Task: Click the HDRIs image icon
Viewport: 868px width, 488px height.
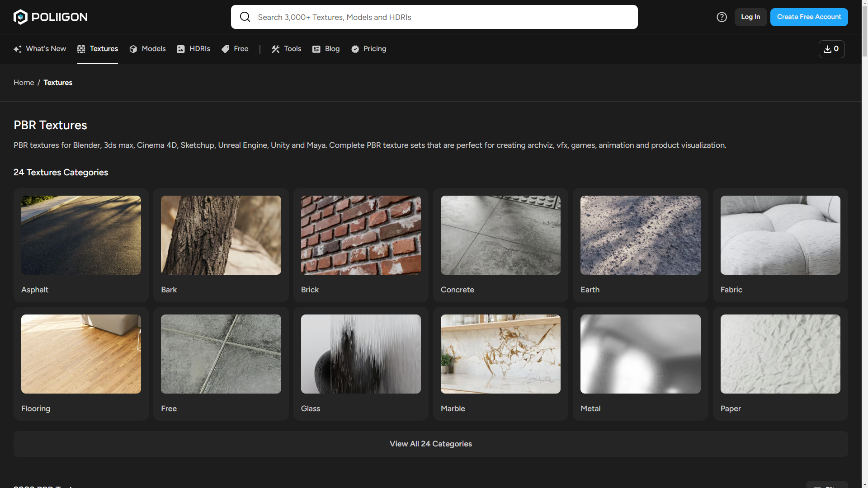Action: (x=181, y=49)
